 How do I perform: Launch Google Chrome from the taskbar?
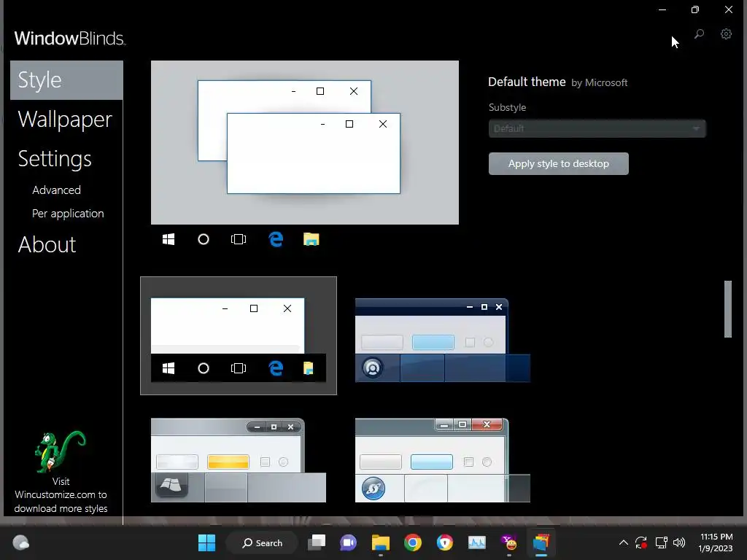(413, 542)
